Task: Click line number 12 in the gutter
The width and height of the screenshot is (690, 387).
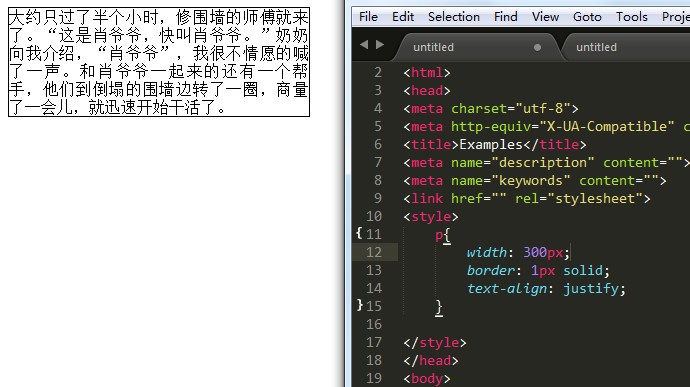Action: pyautogui.click(x=374, y=252)
